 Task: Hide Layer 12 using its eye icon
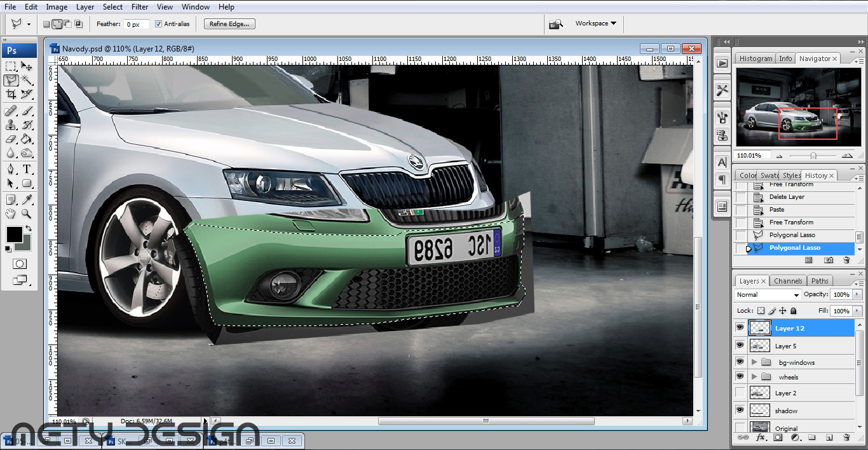740,328
